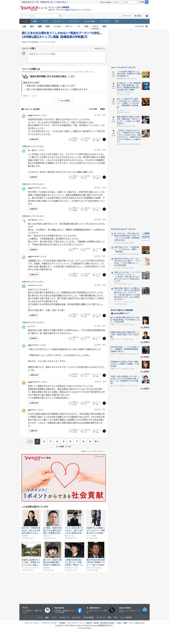Click 共感した icon with 1826 count
169x644 pixels.
(70, 209)
